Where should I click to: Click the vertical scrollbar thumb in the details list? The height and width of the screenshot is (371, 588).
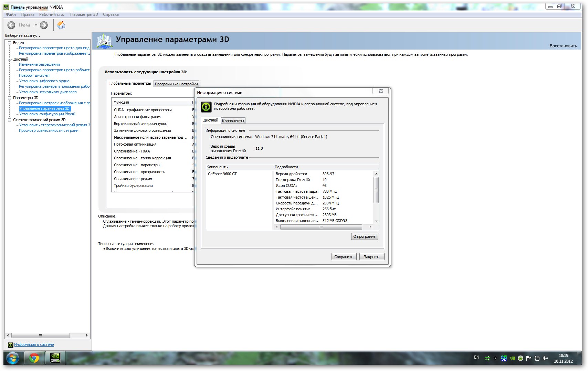coord(376,190)
